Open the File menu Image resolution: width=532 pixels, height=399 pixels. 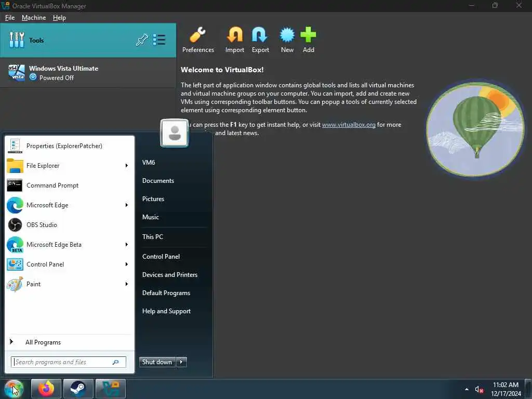pos(10,18)
